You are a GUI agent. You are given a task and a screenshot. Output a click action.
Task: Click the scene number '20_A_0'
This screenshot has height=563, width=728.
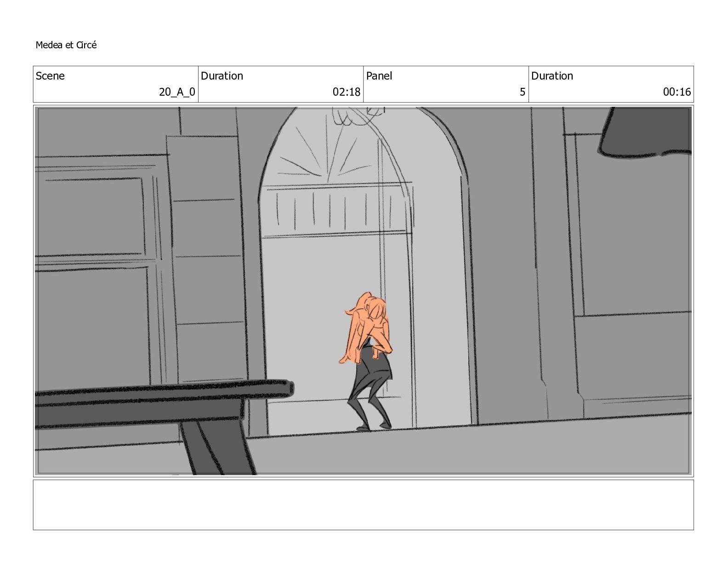click(177, 92)
